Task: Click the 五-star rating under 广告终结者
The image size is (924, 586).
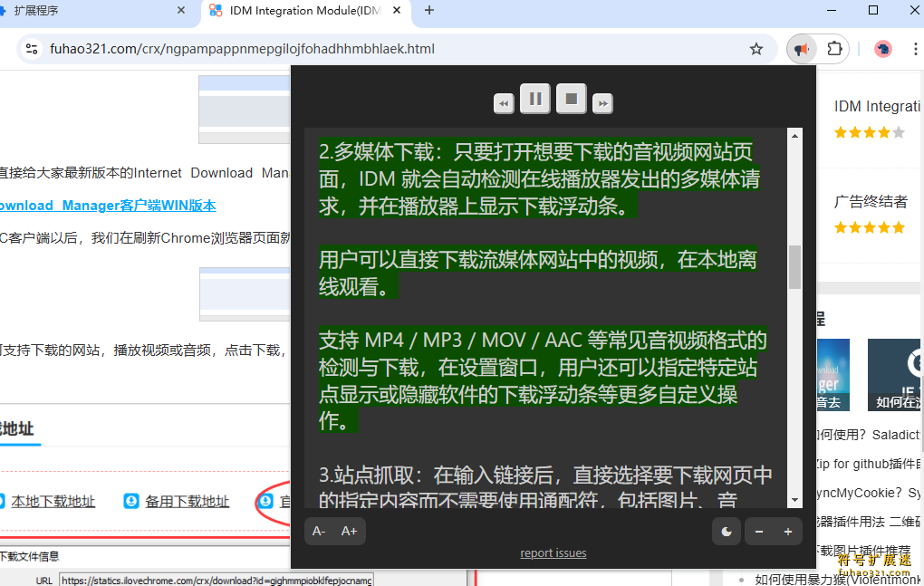Action: (x=870, y=228)
